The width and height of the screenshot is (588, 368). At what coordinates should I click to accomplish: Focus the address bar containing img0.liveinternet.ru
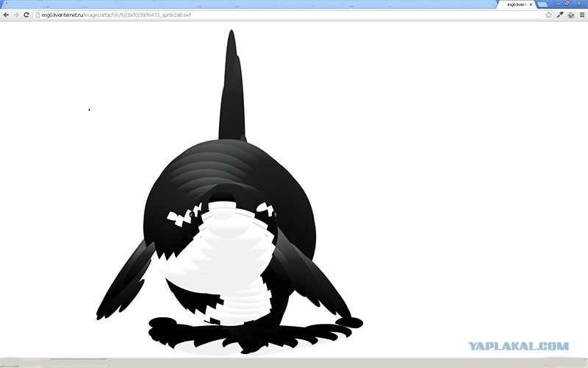[289, 15]
